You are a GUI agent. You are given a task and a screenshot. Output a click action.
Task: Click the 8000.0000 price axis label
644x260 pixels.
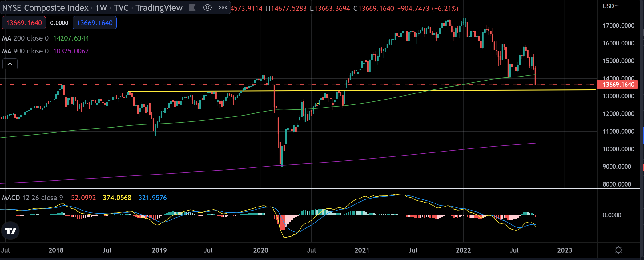[x=617, y=184]
